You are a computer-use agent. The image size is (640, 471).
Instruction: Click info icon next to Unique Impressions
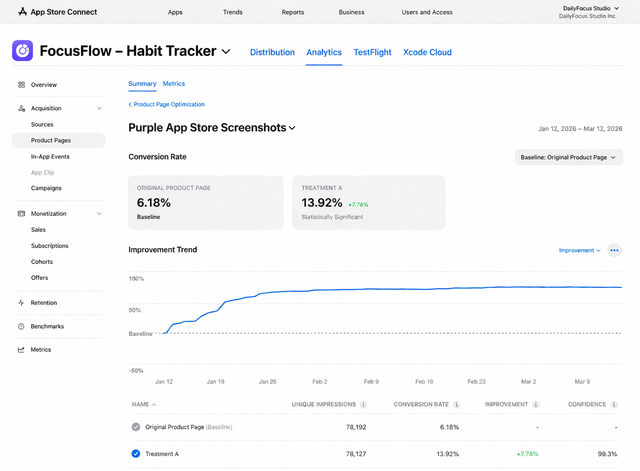(x=363, y=404)
